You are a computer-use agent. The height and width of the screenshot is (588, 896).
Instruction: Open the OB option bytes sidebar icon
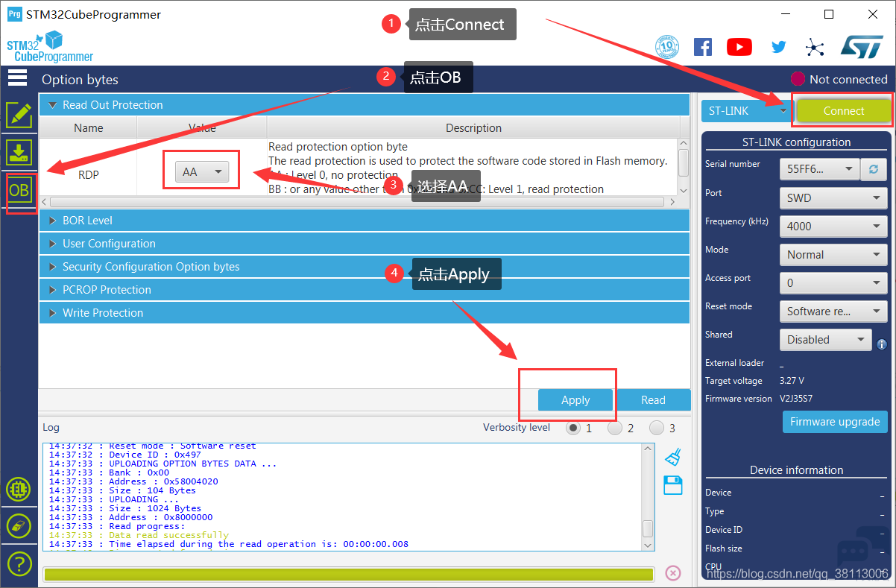[x=19, y=191]
